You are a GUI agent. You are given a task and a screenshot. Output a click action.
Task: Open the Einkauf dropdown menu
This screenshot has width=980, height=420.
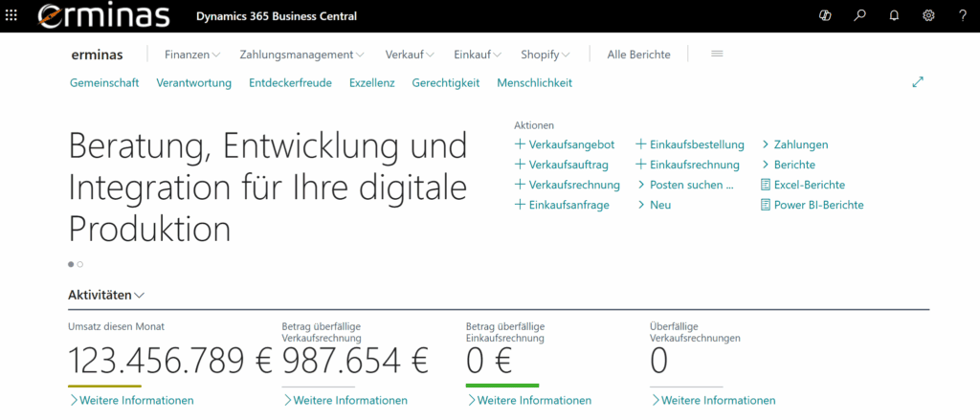478,55
